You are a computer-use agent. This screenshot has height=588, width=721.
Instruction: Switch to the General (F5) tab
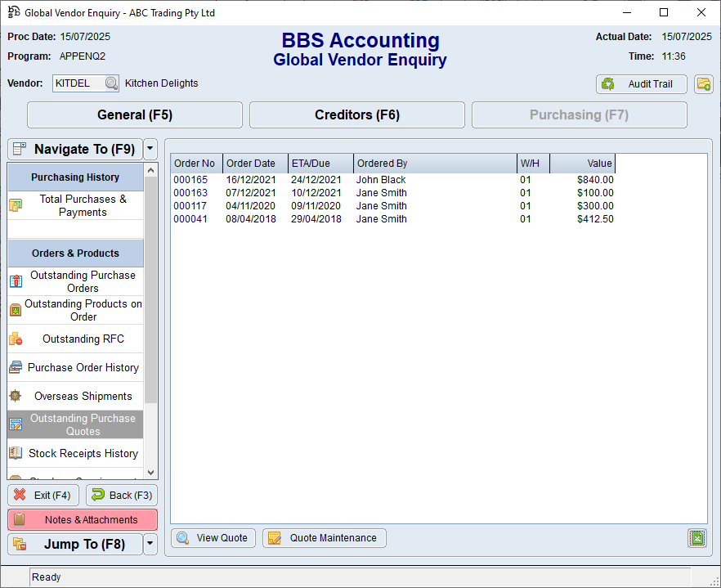point(135,115)
